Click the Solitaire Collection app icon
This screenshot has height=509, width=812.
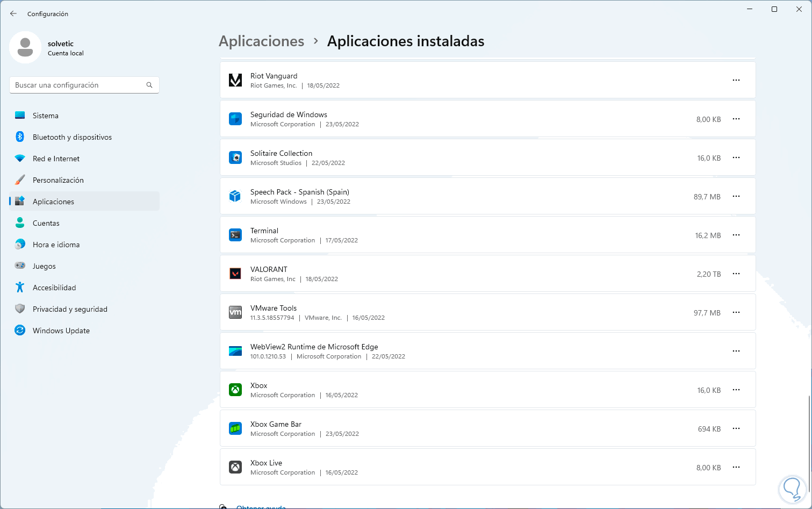coord(235,157)
